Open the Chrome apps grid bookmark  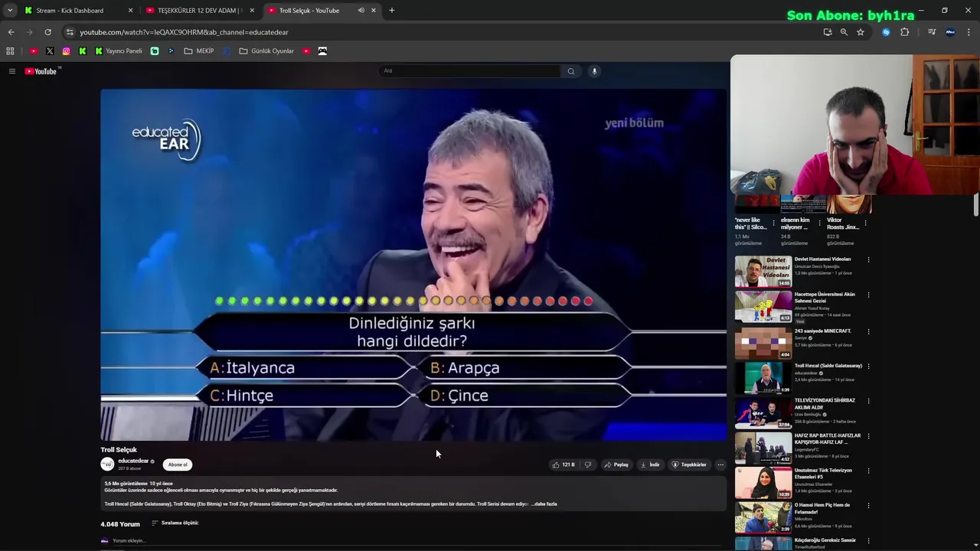[10, 51]
